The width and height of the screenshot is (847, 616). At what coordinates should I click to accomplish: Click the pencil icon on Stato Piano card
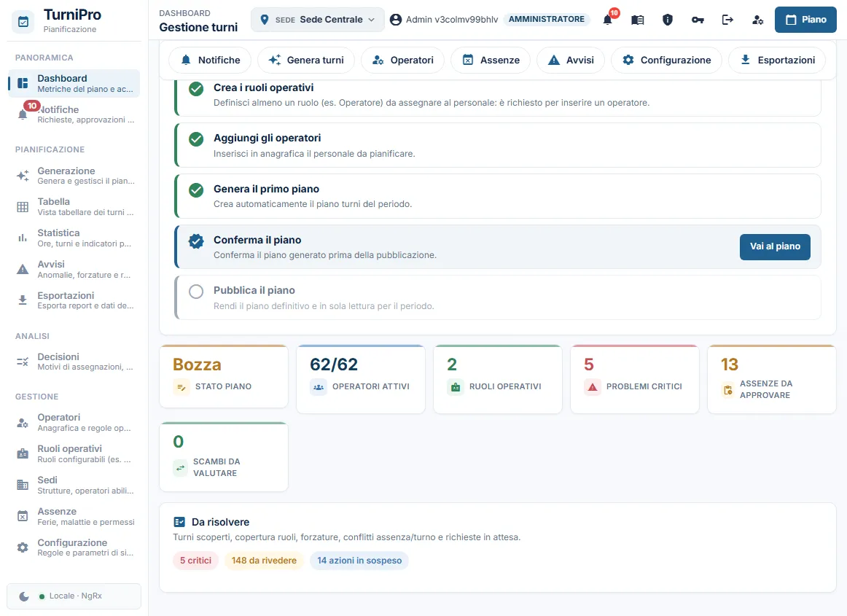pyautogui.click(x=181, y=387)
